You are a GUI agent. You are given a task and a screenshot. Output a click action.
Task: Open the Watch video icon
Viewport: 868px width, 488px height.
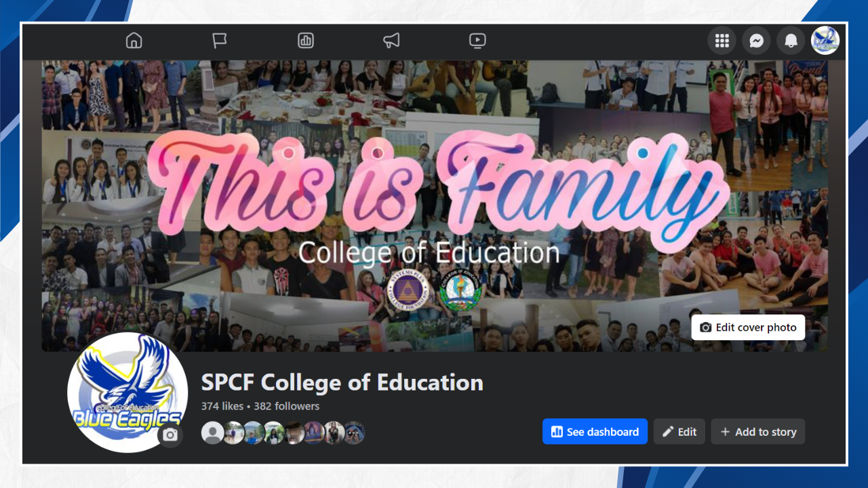click(x=477, y=41)
